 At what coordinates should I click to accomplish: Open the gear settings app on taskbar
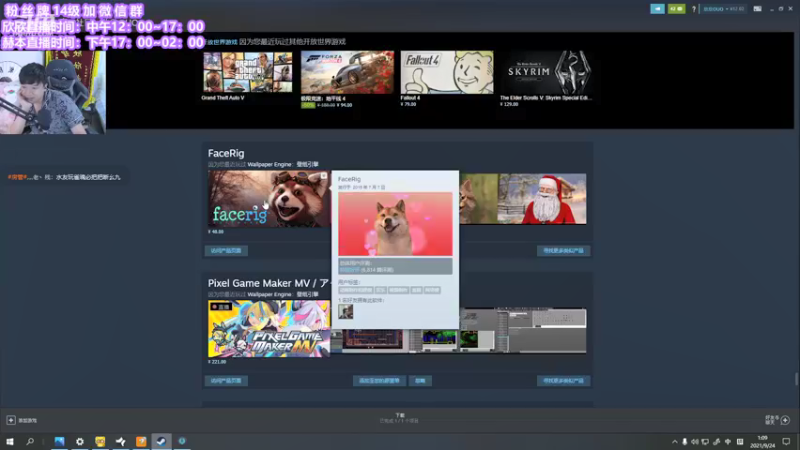(80, 441)
